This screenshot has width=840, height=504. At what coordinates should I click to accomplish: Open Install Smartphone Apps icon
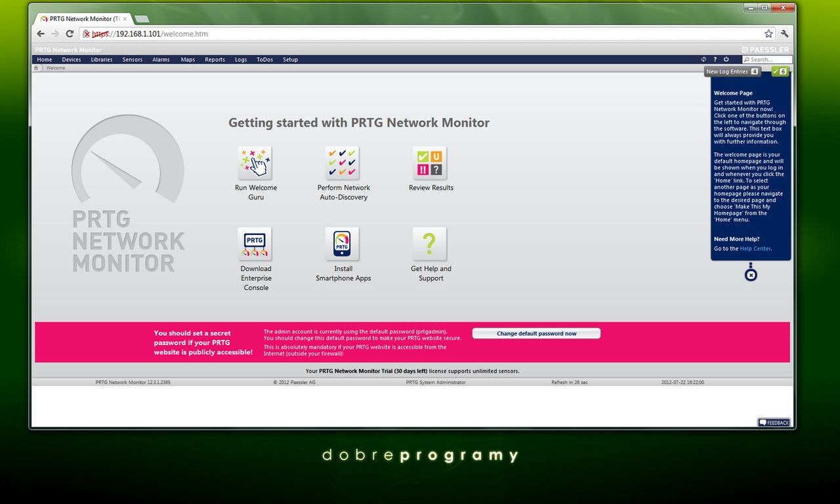pyautogui.click(x=343, y=244)
